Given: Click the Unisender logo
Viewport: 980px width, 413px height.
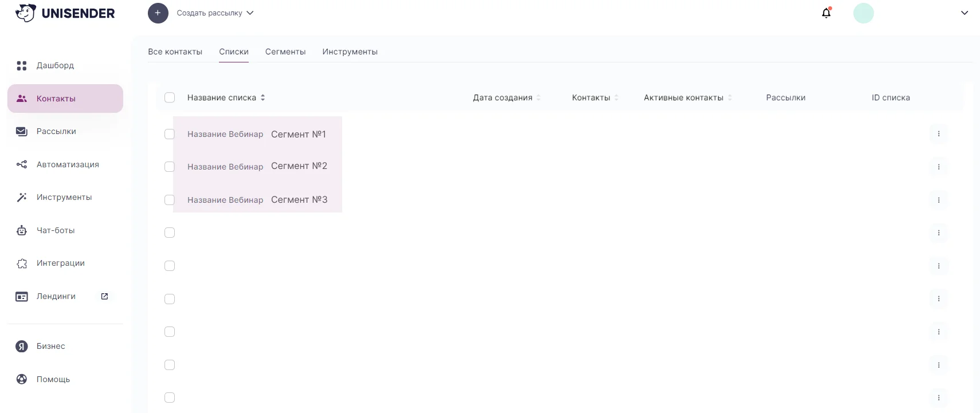Looking at the screenshot, I should tap(65, 13).
